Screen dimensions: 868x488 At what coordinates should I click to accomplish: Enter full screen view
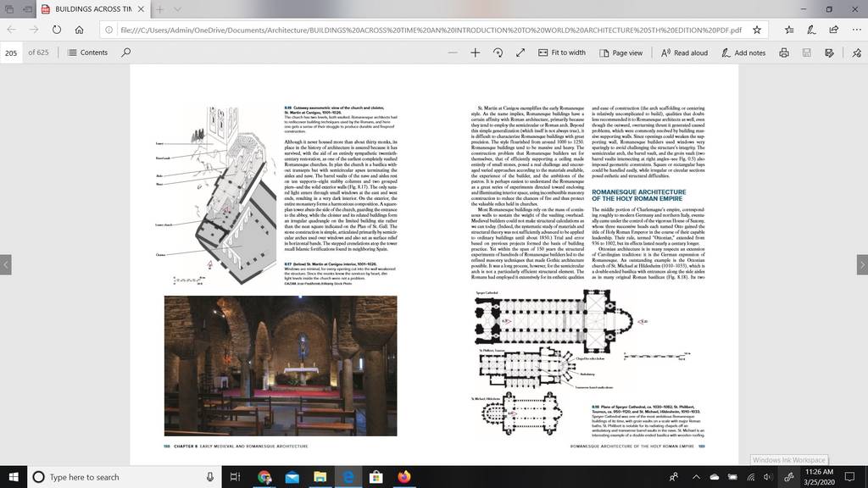[x=520, y=53]
